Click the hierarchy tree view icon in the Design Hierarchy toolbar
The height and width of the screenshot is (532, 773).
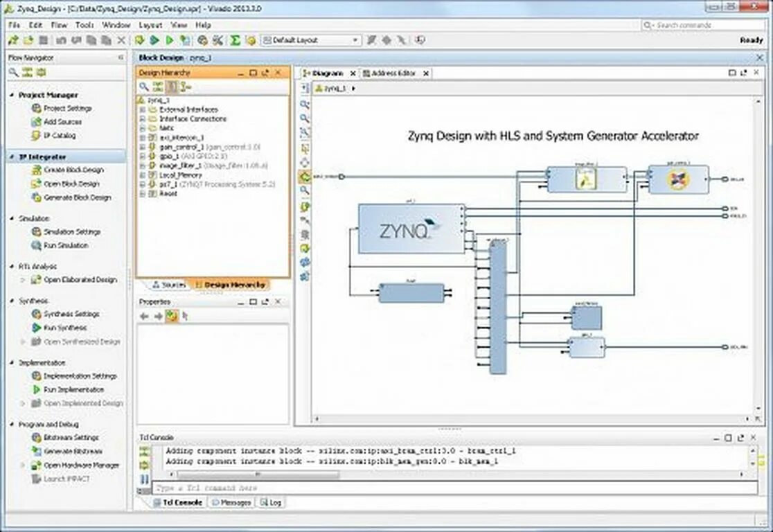click(x=186, y=87)
